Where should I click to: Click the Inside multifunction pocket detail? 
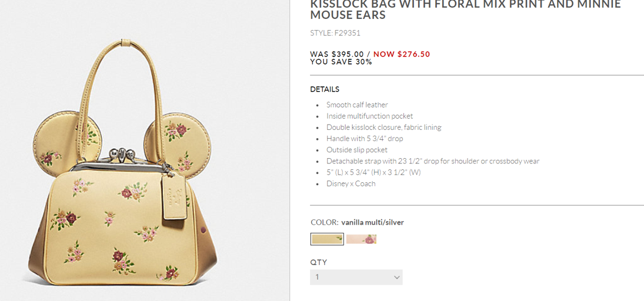coord(369,116)
